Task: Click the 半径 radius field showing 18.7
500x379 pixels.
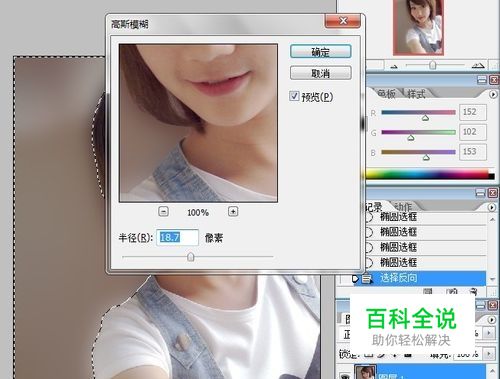Action: pyautogui.click(x=177, y=237)
